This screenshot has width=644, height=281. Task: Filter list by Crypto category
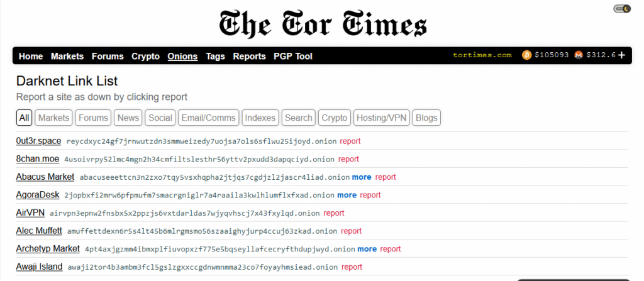tap(335, 118)
